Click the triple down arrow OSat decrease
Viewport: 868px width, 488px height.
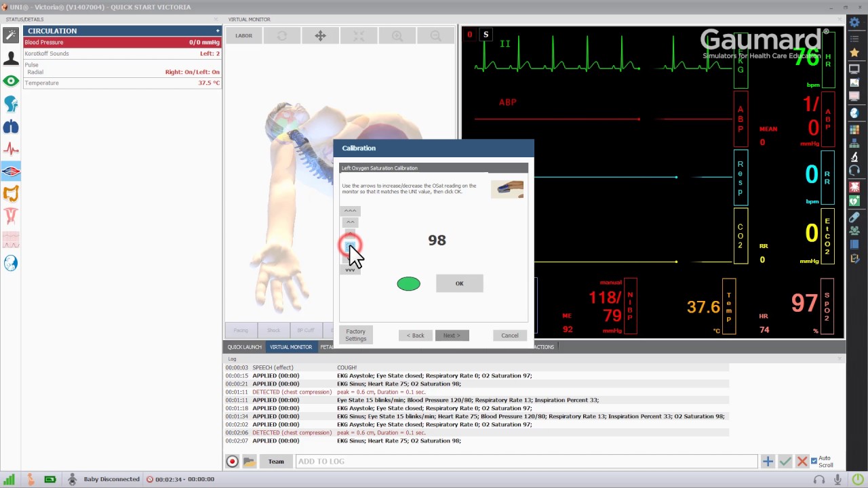[350, 269]
